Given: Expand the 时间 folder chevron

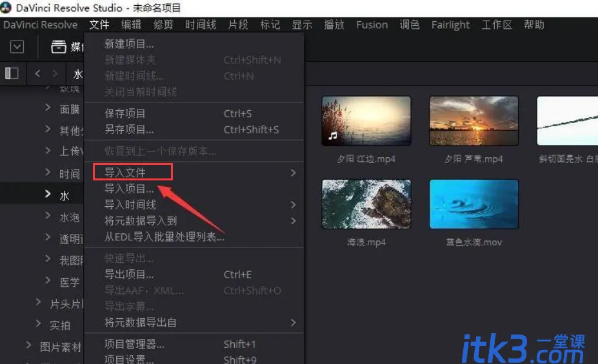Looking at the screenshot, I should tap(48, 172).
